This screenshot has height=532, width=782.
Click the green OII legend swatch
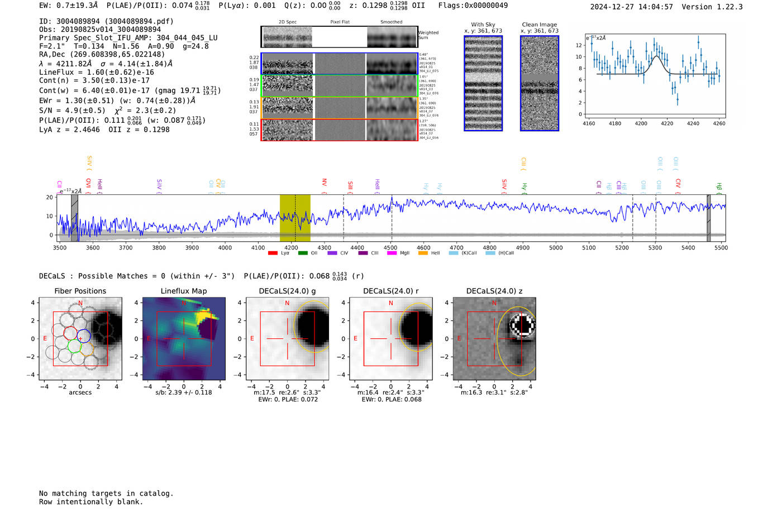303,253
